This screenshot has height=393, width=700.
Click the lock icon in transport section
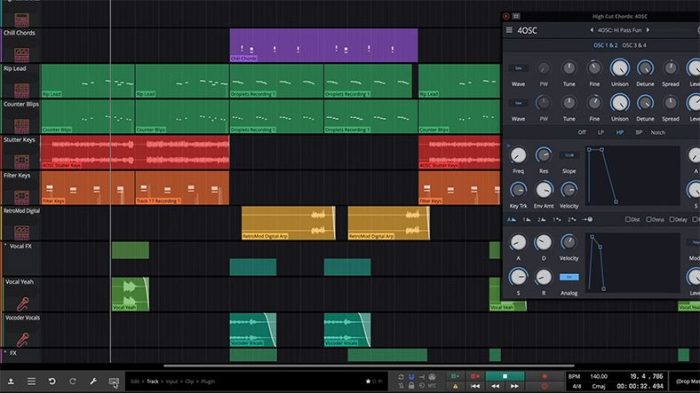point(411,385)
